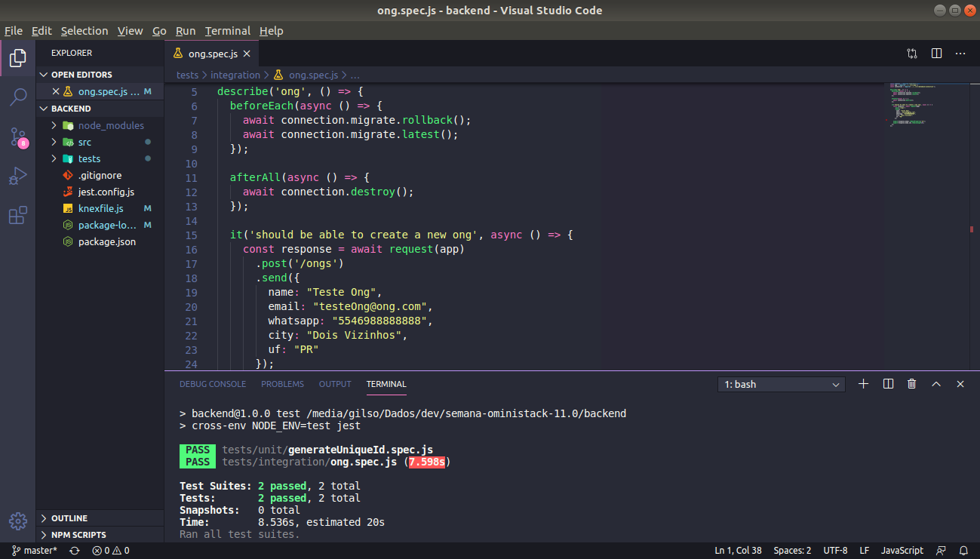Open editor More Actions menu
980x559 pixels.
pyautogui.click(x=960, y=54)
